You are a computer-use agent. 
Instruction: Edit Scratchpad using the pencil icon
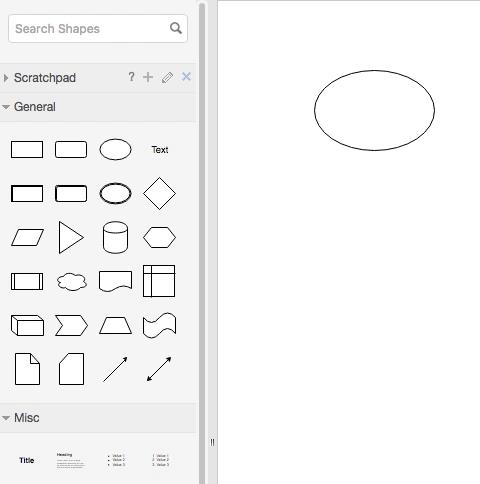coord(167,77)
